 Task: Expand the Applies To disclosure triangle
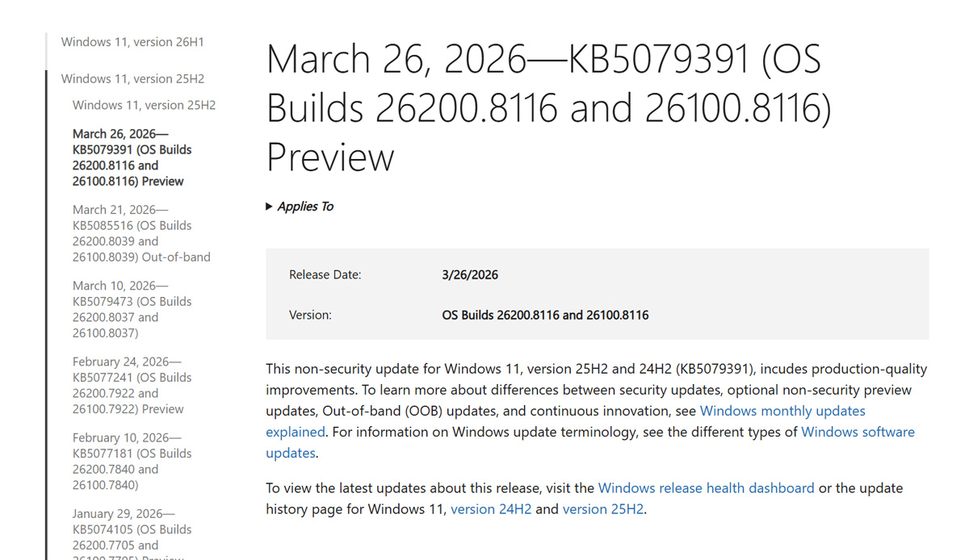point(270,207)
